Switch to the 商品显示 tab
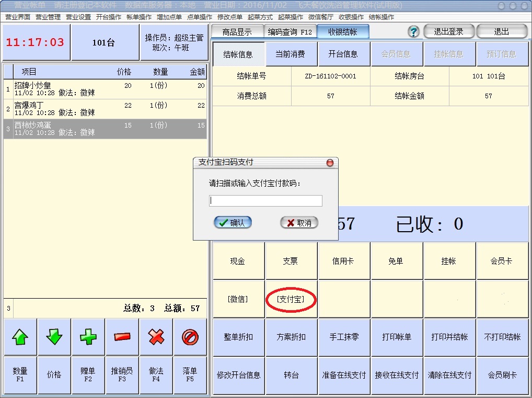This screenshot has width=532, height=398. click(237, 32)
